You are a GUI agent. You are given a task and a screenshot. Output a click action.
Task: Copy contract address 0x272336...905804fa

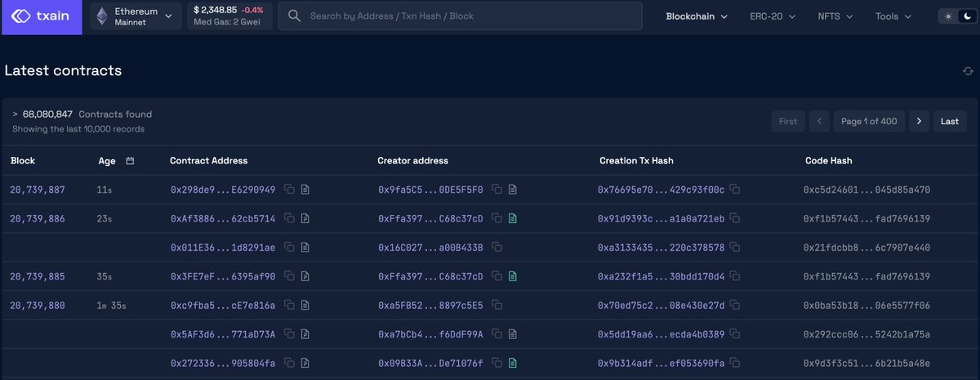289,363
